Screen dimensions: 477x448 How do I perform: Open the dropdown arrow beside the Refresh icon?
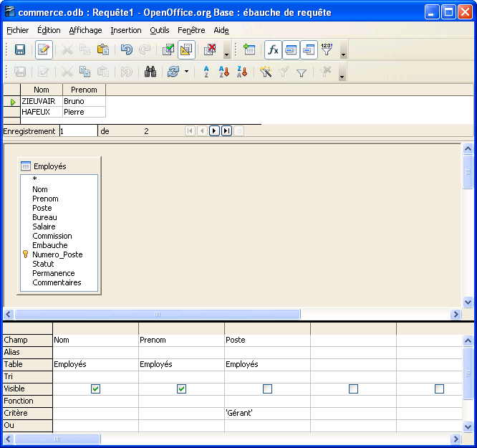pyautogui.click(x=187, y=72)
